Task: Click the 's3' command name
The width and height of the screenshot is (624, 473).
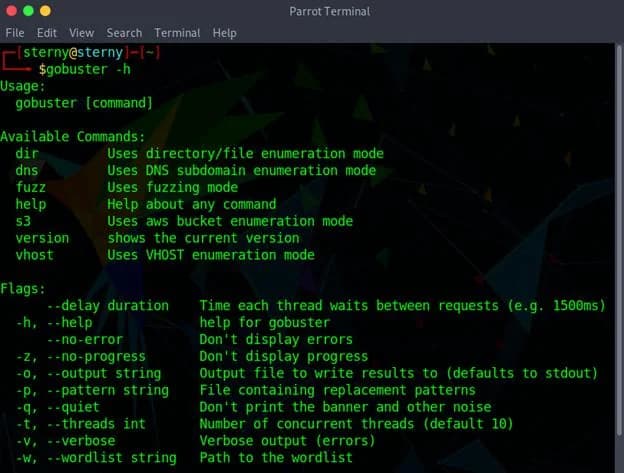Action: 23,221
